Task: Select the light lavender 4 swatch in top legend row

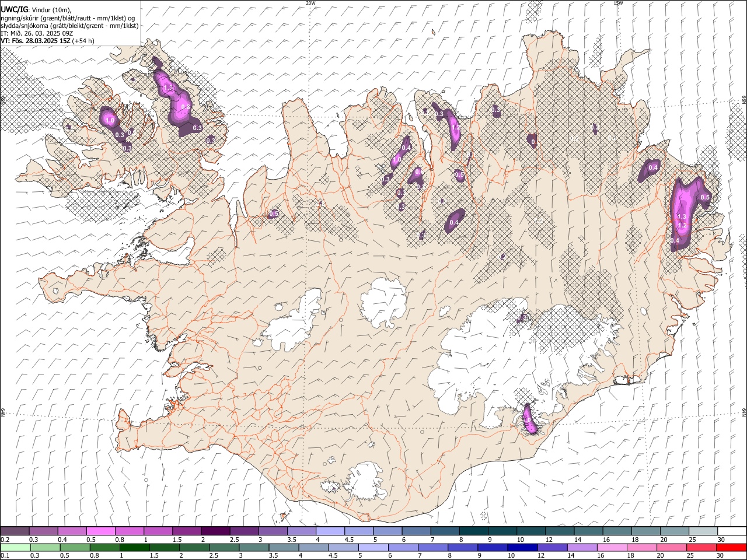Action: (330, 531)
